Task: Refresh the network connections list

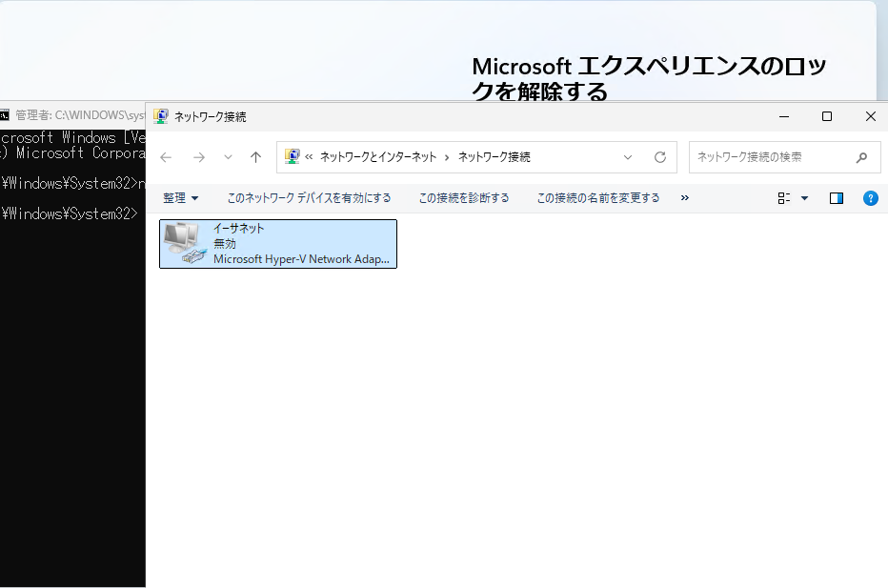Action: tap(659, 157)
